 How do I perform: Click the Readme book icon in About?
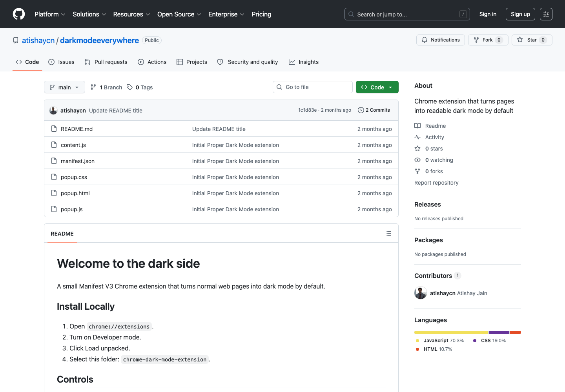(x=417, y=126)
